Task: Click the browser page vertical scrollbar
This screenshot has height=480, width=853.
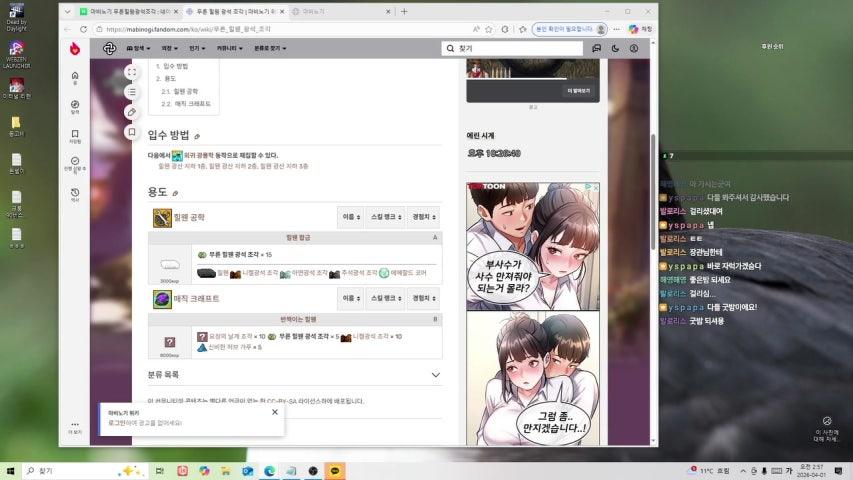Action: [x=653, y=190]
